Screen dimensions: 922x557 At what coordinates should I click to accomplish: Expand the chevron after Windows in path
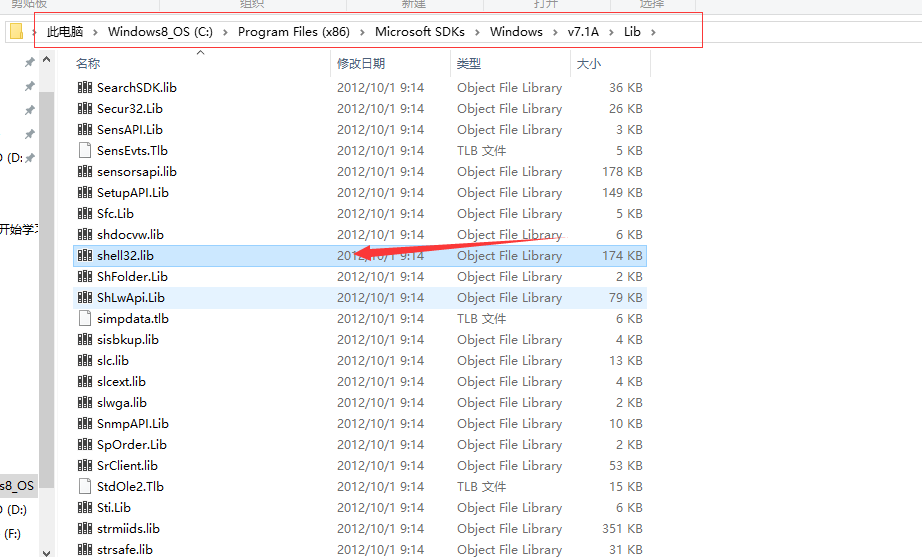(x=555, y=32)
